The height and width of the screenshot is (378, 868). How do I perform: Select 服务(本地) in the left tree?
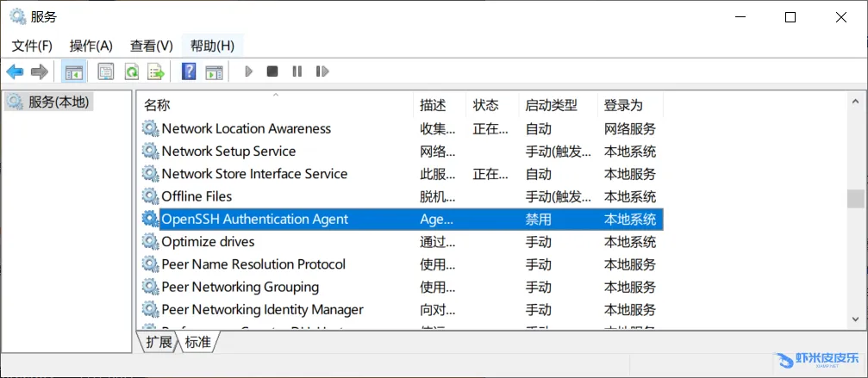click(x=58, y=102)
